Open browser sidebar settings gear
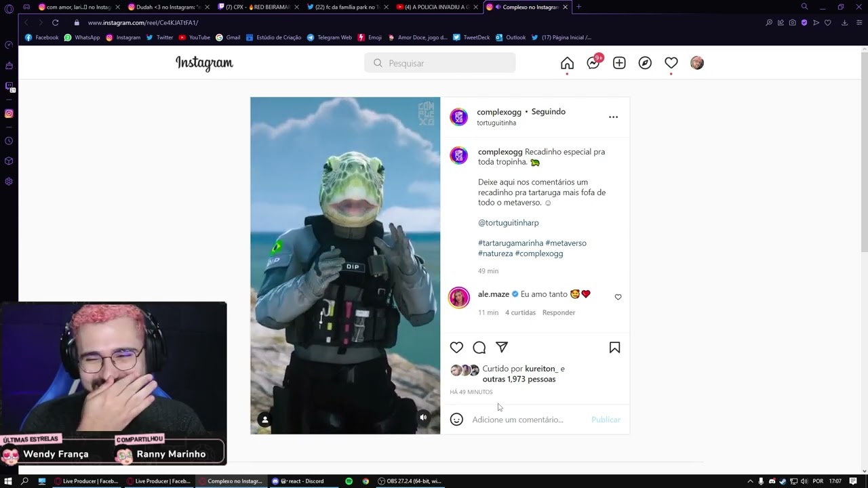 [x=9, y=182]
